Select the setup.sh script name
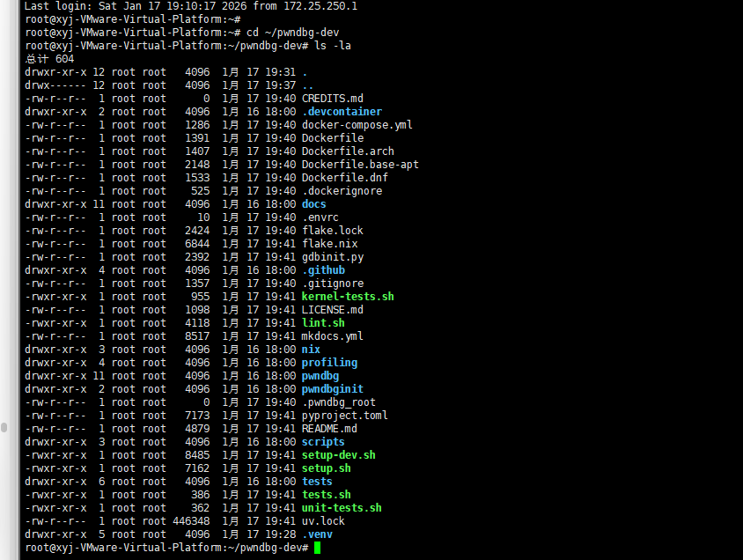743x560 pixels. (x=326, y=468)
